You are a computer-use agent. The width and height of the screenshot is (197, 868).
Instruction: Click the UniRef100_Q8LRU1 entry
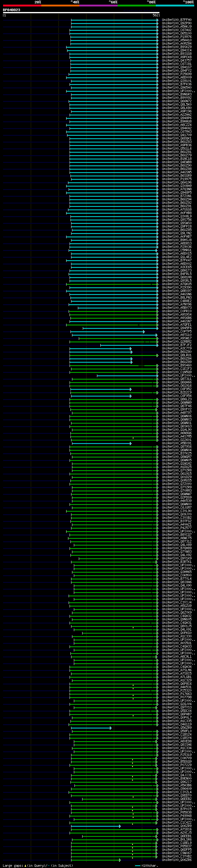click(177, 355)
